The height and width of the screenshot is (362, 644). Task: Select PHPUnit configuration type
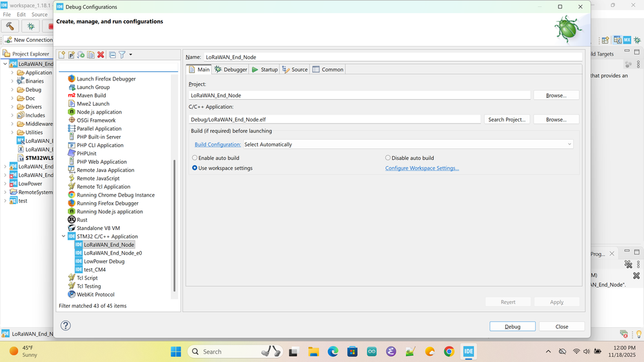pos(86,153)
